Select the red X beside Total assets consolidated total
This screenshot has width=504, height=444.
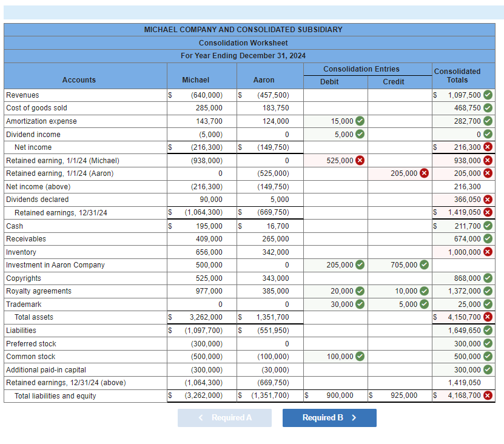tap(488, 317)
